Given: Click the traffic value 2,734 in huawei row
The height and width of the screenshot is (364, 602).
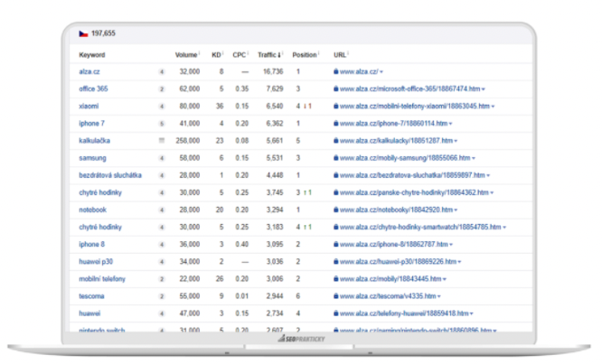Looking at the screenshot, I should point(275,313).
